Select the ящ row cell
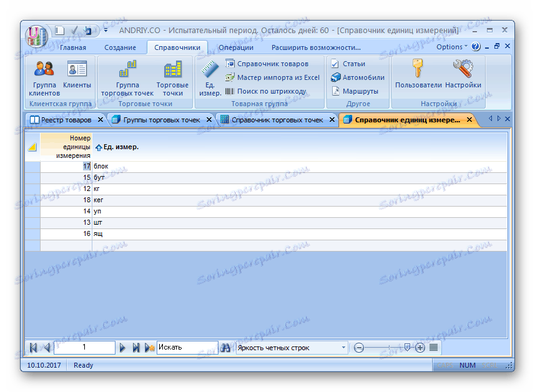The height and width of the screenshot is (392, 535). [x=299, y=234]
